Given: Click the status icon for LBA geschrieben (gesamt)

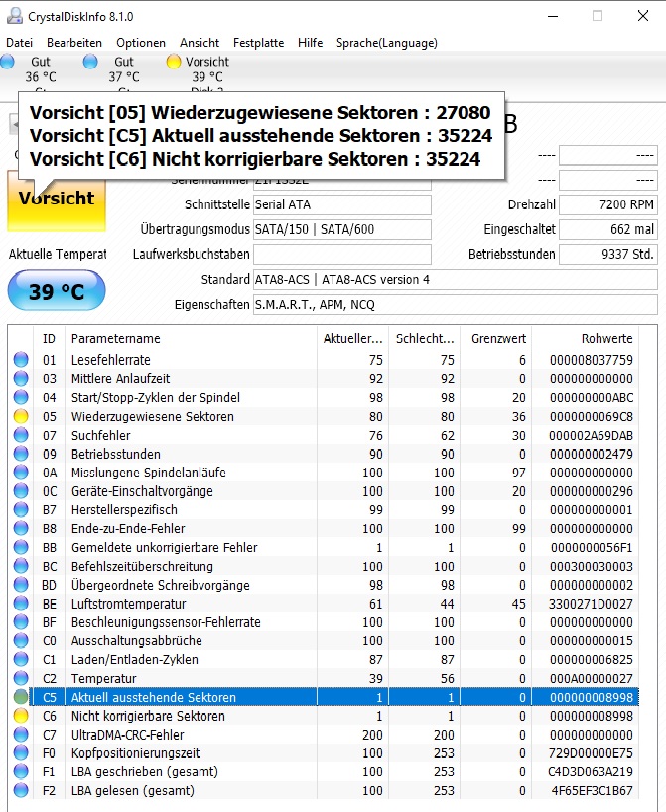Looking at the screenshot, I should click(21, 771).
